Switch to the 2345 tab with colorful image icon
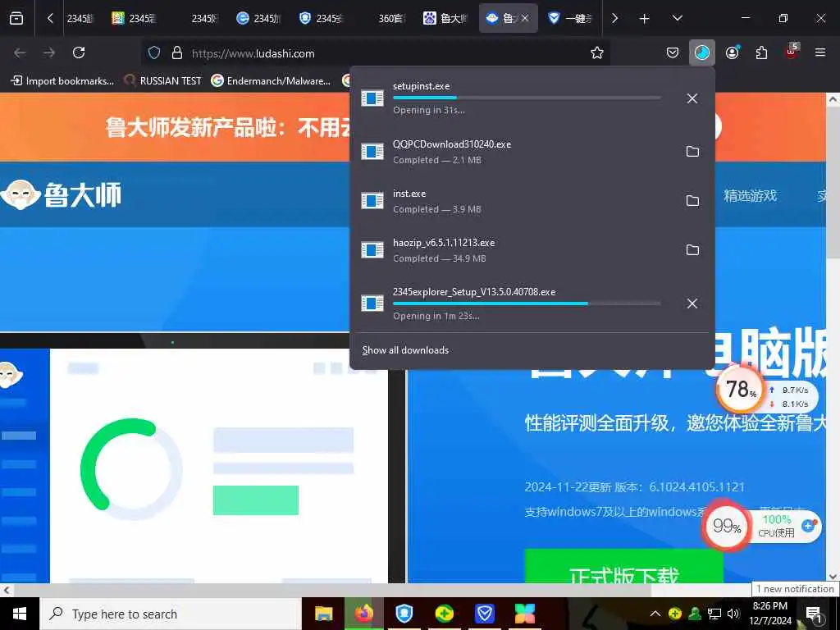The image size is (840, 630). [134, 19]
